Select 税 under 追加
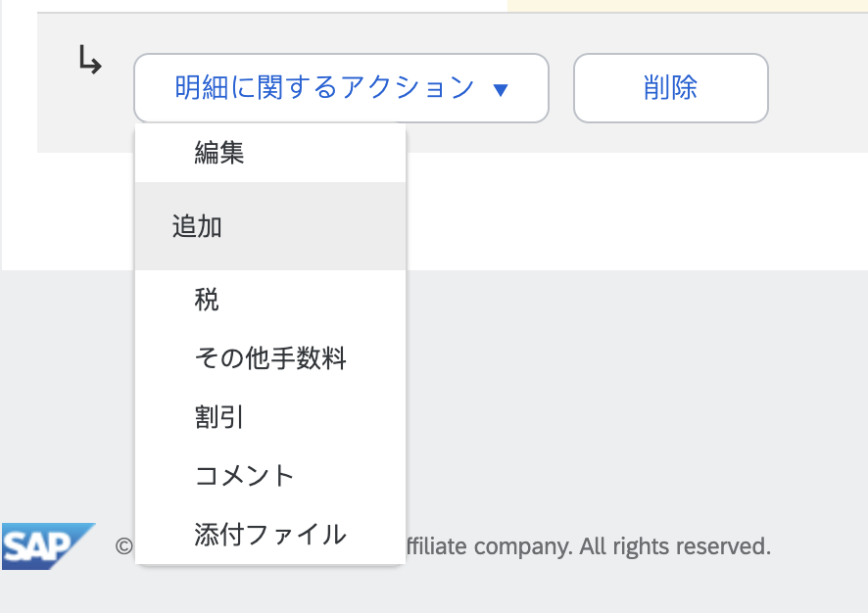The height and width of the screenshot is (613, 868). pos(207,300)
